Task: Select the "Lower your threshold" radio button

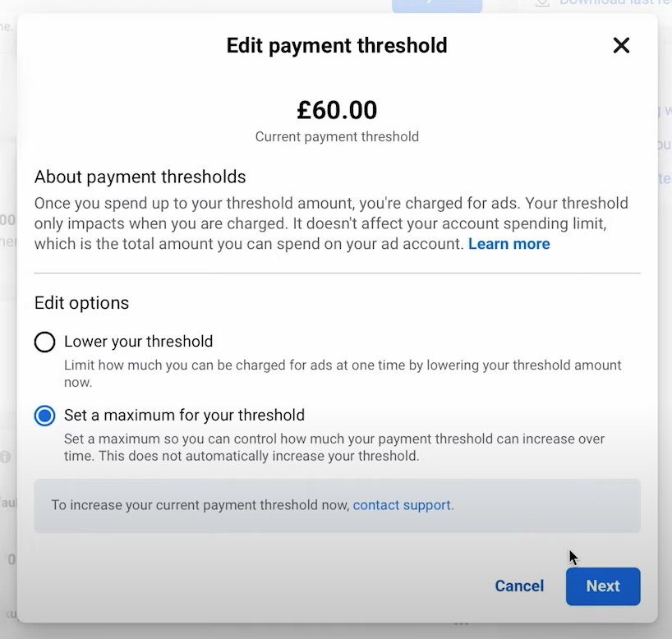Action: pyautogui.click(x=44, y=342)
